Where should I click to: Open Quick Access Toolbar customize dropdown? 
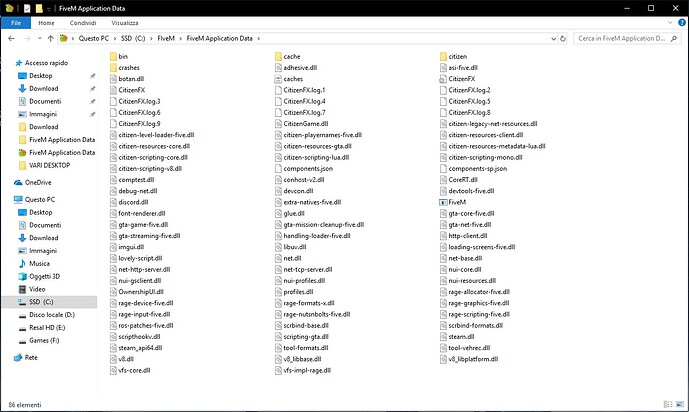click(49, 9)
